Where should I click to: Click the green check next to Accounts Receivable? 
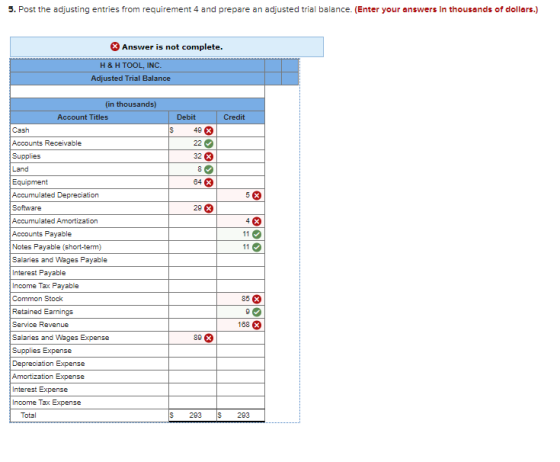209,144
